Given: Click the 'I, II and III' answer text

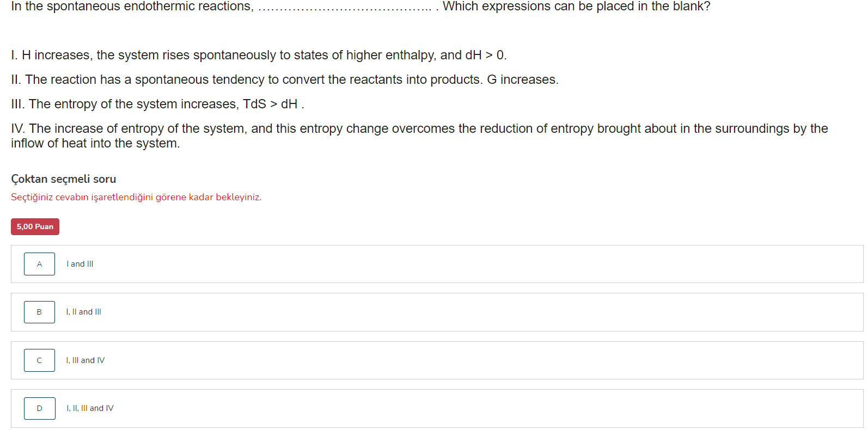Looking at the screenshot, I should (x=84, y=312).
